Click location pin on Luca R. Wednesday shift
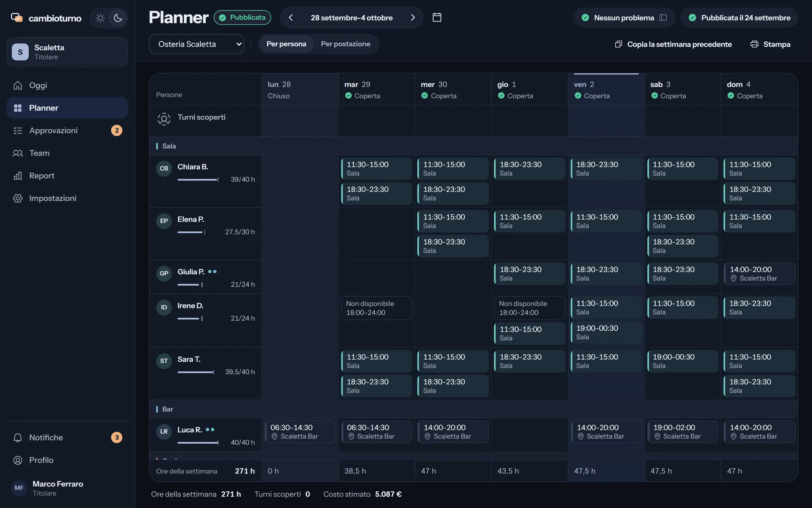This screenshot has height=508, width=812. pos(428,436)
